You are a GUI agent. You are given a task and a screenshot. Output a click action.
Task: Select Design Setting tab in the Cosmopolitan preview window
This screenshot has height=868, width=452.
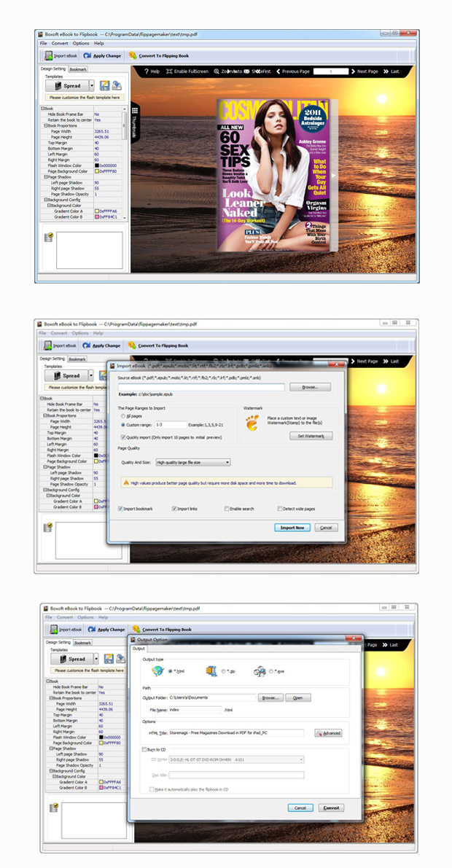click(53, 69)
